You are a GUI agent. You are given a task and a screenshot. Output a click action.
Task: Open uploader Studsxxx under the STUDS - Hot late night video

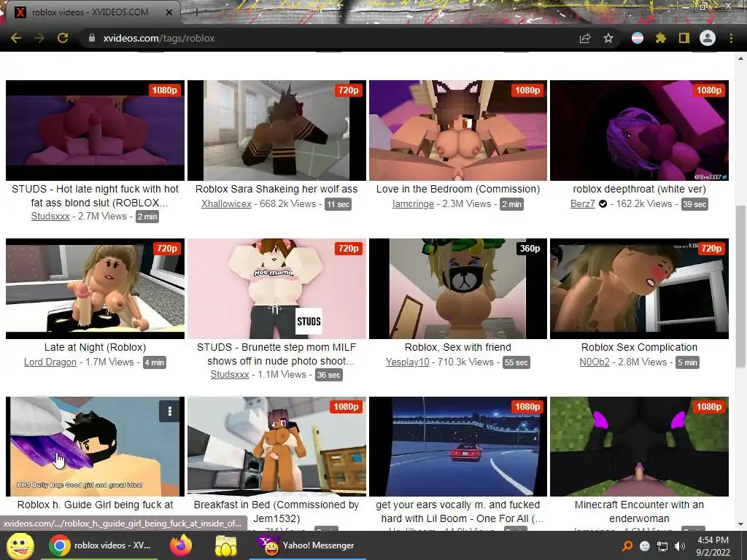click(50, 216)
